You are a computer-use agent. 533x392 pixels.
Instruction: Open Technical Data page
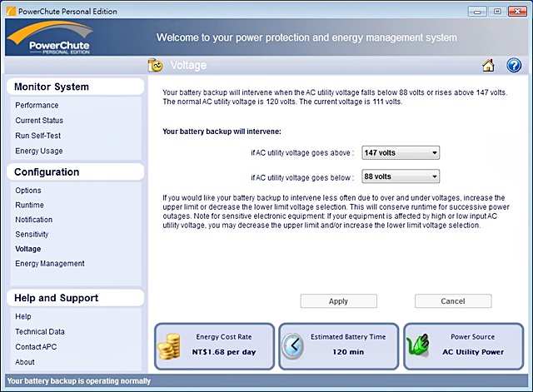pos(40,331)
